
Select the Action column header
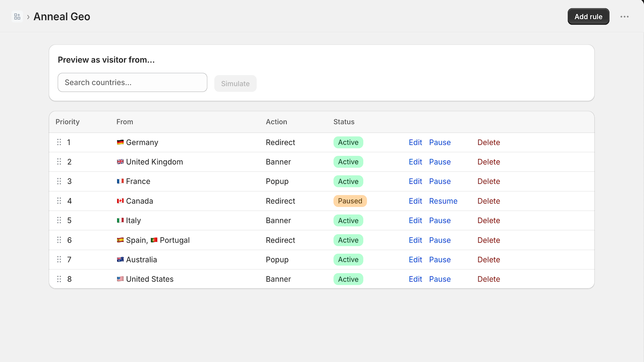point(277,122)
